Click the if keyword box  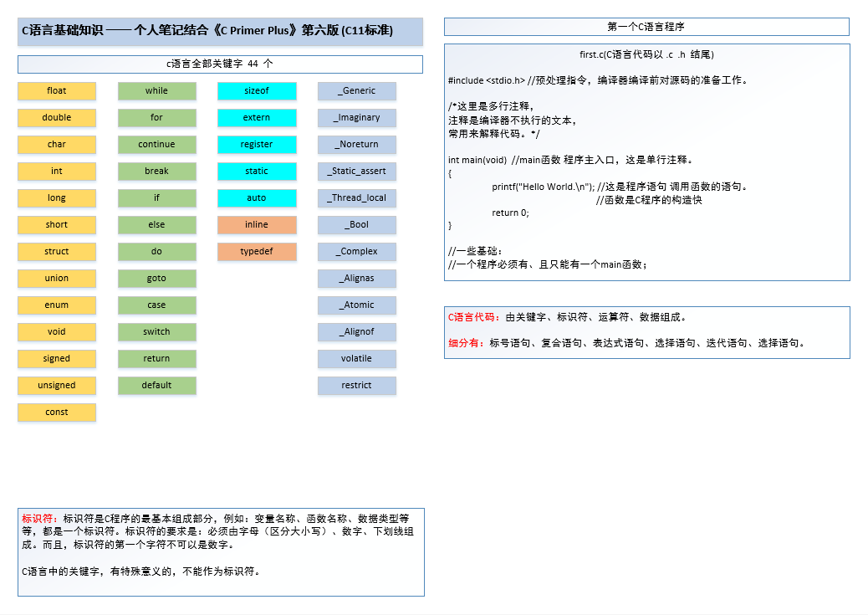point(156,197)
